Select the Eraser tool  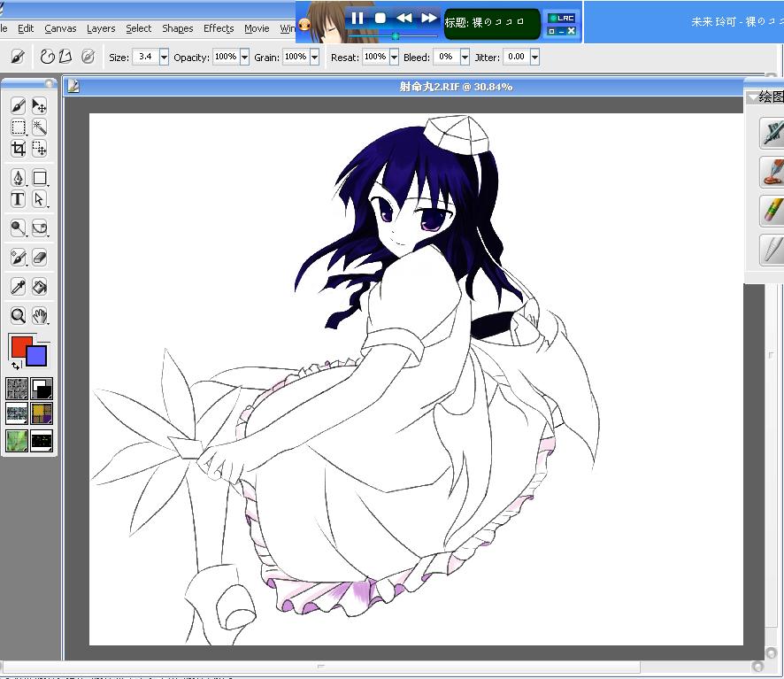coord(39,258)
